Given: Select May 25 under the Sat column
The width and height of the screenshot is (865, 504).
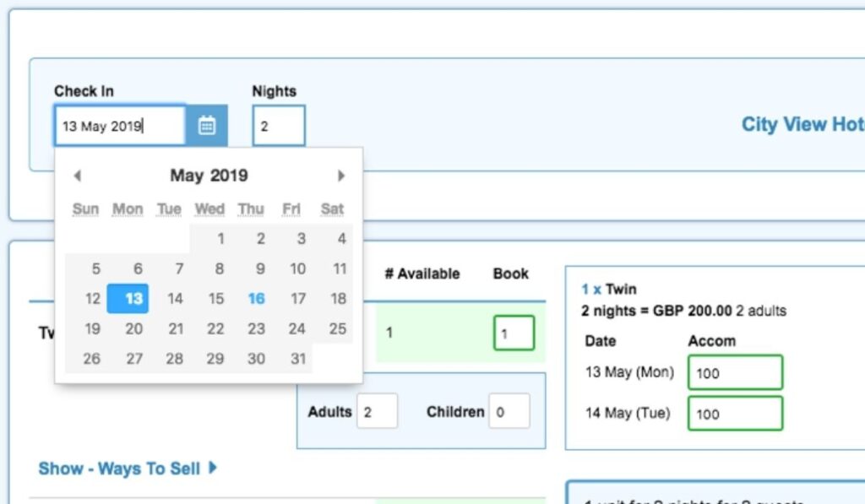Looking at the screenshot, I should tap(338, 328).
